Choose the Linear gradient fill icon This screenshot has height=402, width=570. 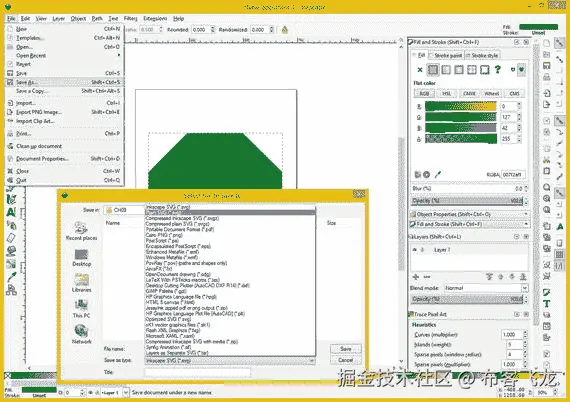coord(446,69)
